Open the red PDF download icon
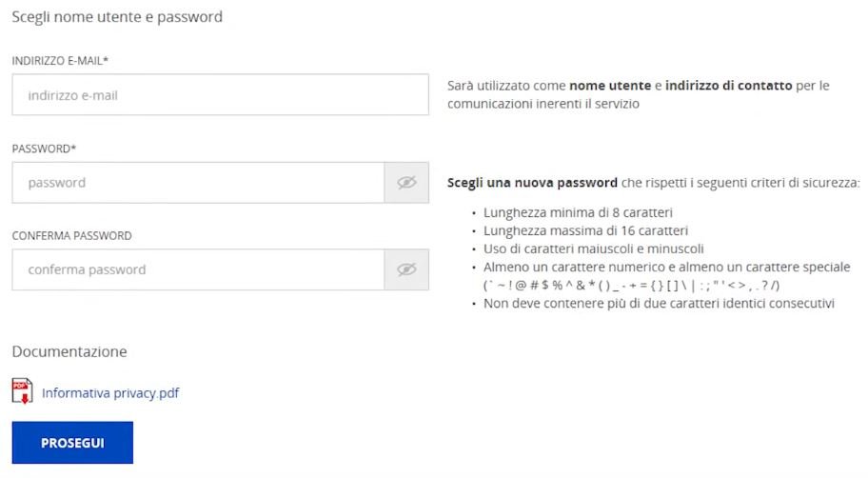 pos(22,391)
